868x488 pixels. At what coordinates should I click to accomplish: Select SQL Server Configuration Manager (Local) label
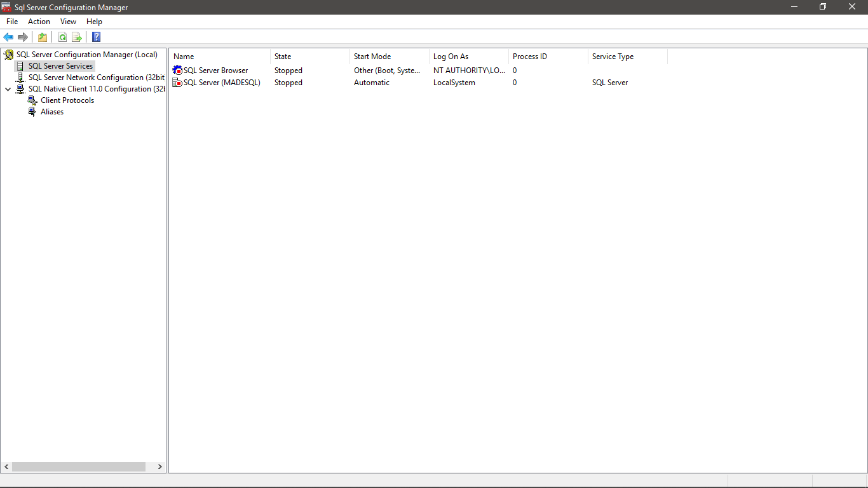tap(87, 55)
